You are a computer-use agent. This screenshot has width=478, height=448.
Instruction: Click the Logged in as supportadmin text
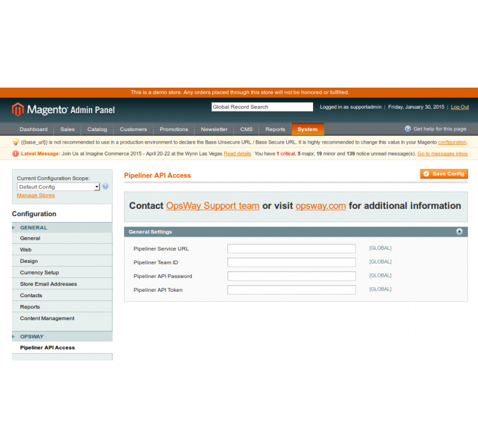(x=351, y=107)
